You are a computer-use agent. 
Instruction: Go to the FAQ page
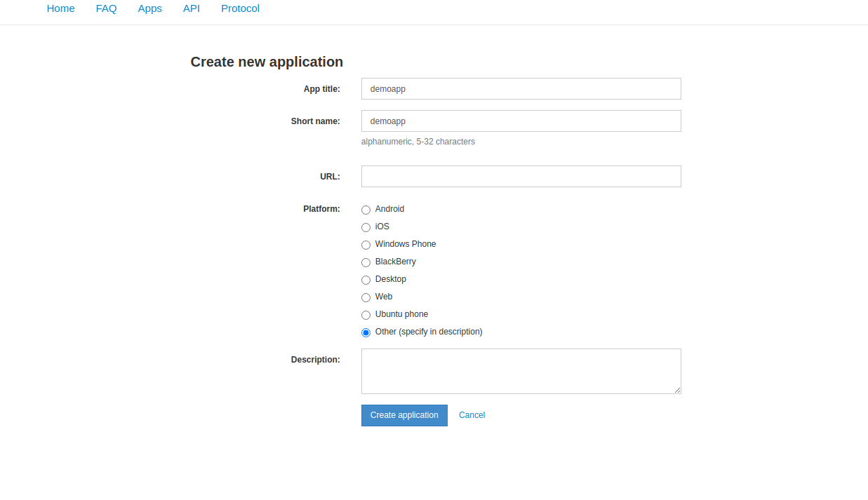point(106,8)
